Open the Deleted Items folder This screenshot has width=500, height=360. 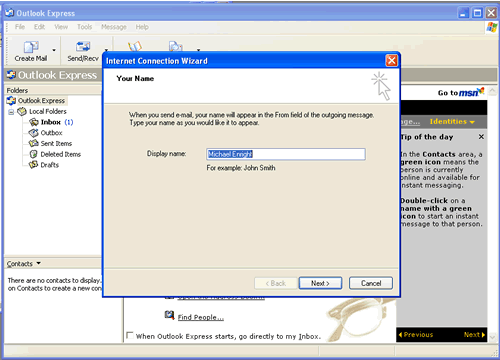point(61,154)
